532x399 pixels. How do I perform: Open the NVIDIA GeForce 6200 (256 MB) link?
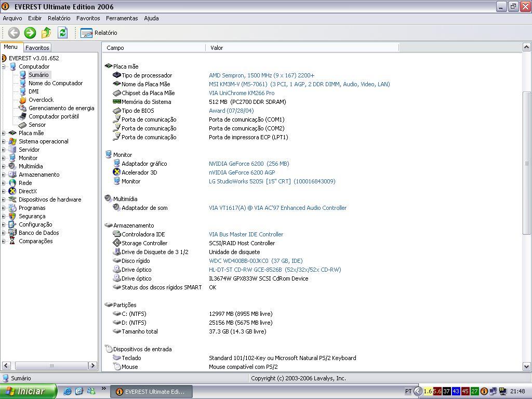(x=249, y=164)
